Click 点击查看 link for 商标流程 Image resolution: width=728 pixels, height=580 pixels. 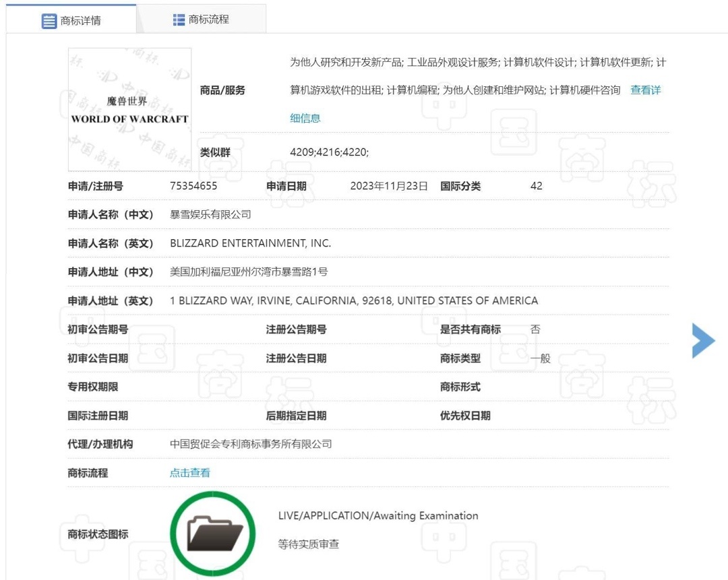coord(190,473)
